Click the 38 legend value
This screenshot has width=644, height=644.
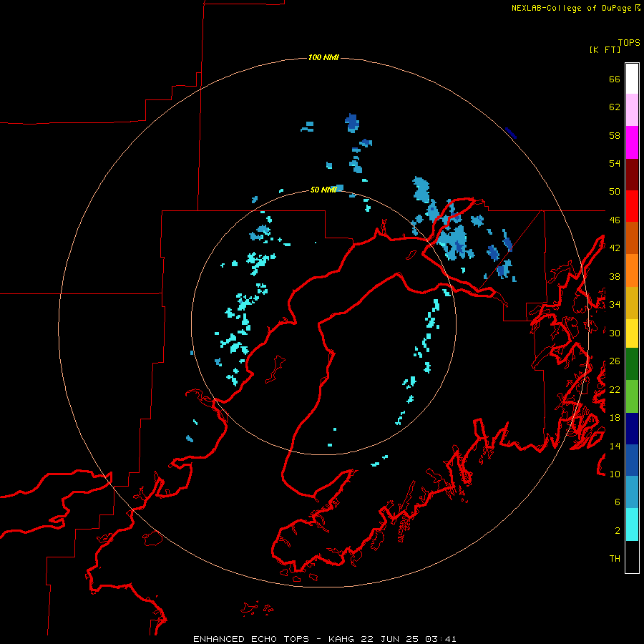pos(615,276)
